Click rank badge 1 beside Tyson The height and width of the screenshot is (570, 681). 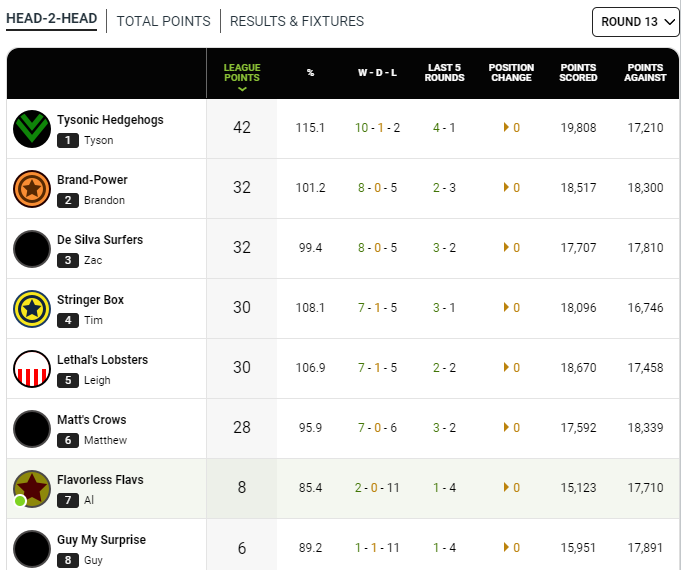coord(68,140)
